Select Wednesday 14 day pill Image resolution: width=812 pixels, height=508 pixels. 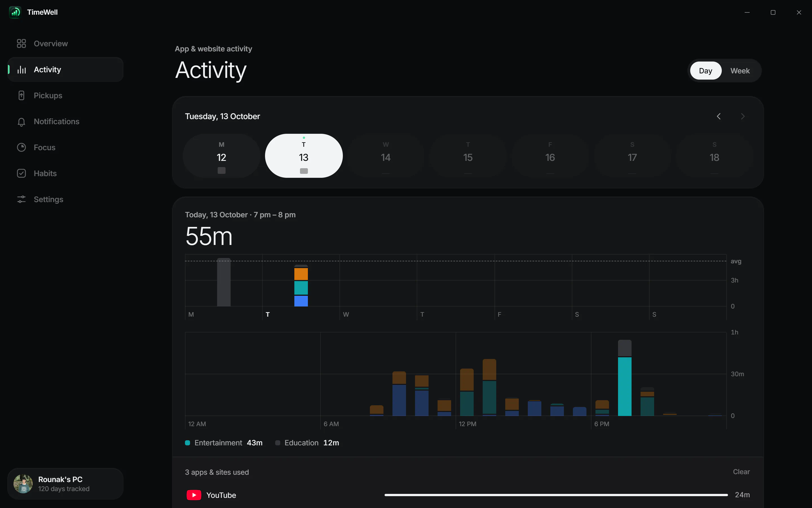(386, 156)
